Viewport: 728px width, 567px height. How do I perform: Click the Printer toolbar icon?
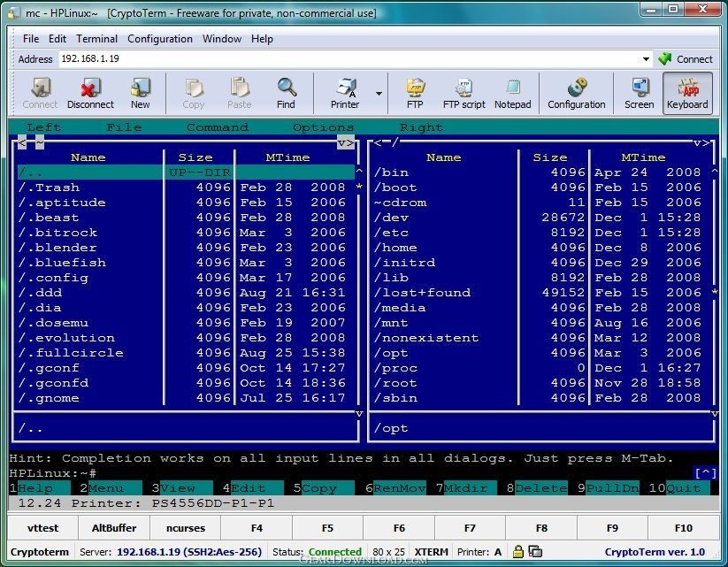click(345, 93)
